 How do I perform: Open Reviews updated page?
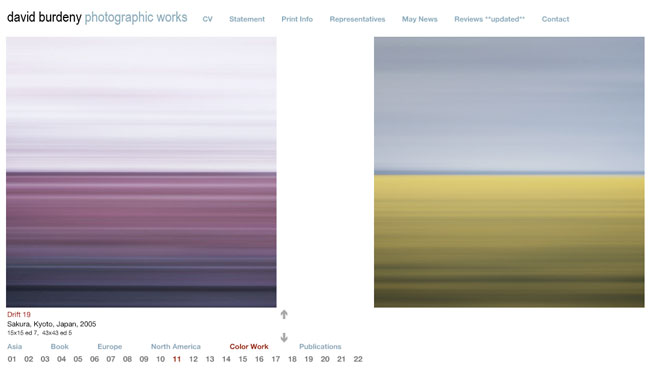point(490,19)
